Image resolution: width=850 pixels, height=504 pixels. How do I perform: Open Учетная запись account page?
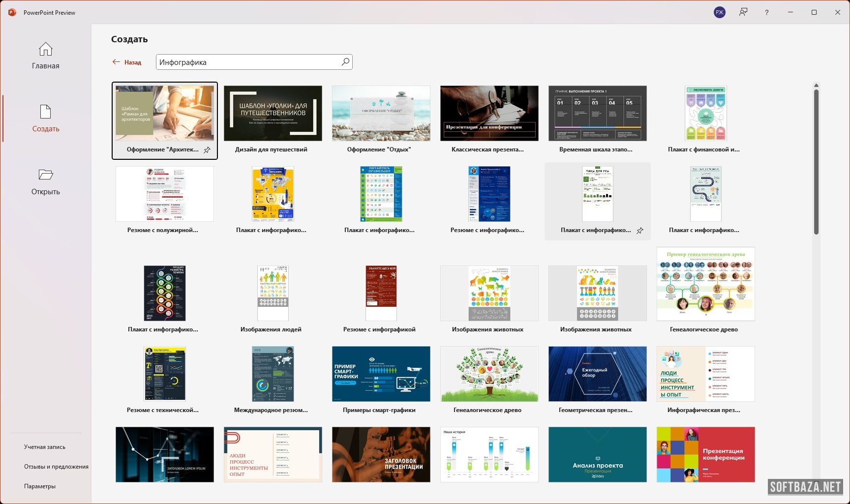click(45, 447)
